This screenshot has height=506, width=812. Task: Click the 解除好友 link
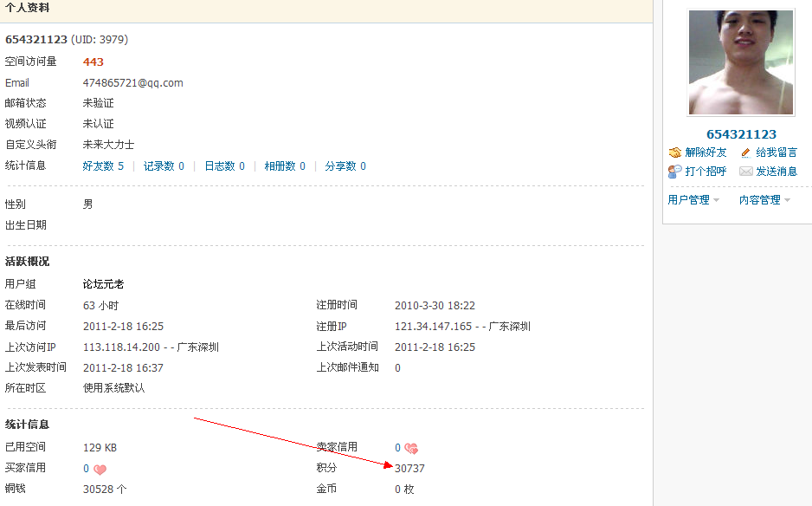[706, 152]
